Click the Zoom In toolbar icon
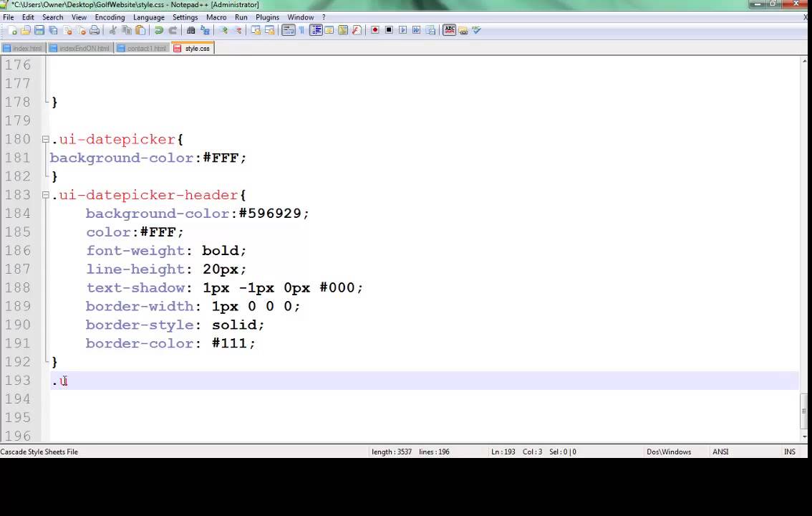Image resolution: width=812 pixels, height=516 pixels. pyautogui.click(x=223, y=31)
